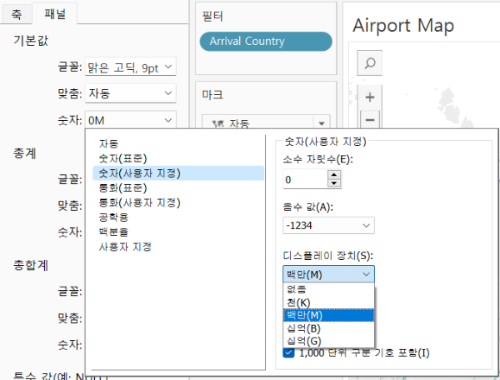Select 없음 in display units list
Screen dimensions: 500x380
pyautogui.click(x=328, y=289)
